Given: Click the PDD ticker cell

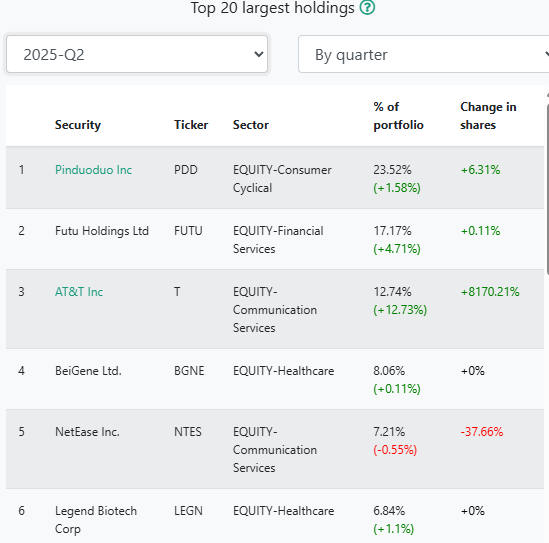Looking at the screenshot, I should click(x=186, y=170).
